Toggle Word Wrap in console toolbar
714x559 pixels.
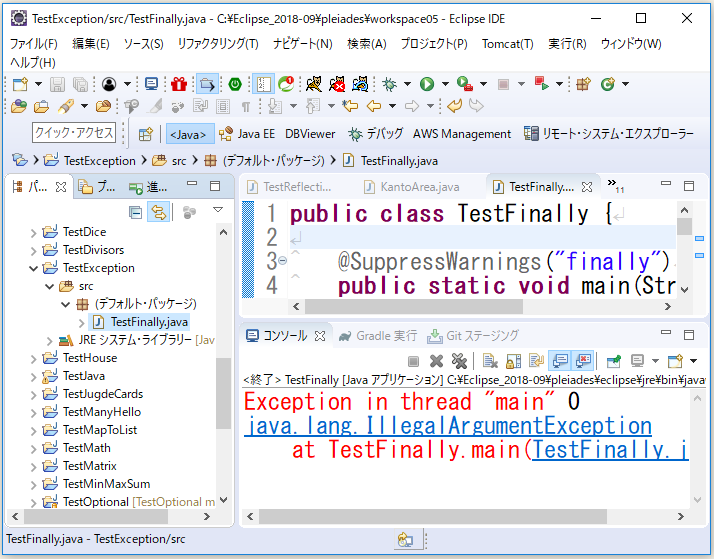pos(536,361)
